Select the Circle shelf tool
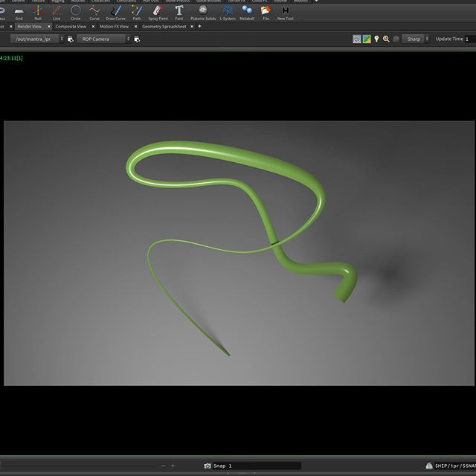The height and width of the screenshot is (476, 476). [x=75, y=12]
